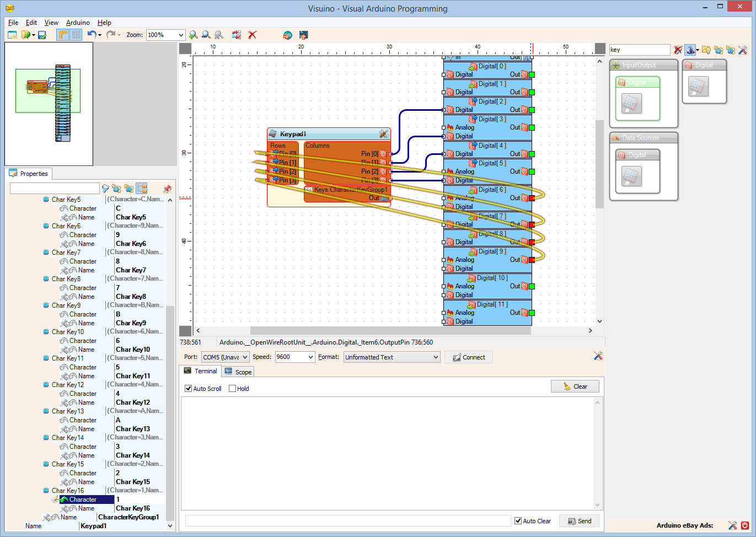Clear the terminal output with the Clear button
Viewport: 756px width, 537px height.
[x=575, y=386]
